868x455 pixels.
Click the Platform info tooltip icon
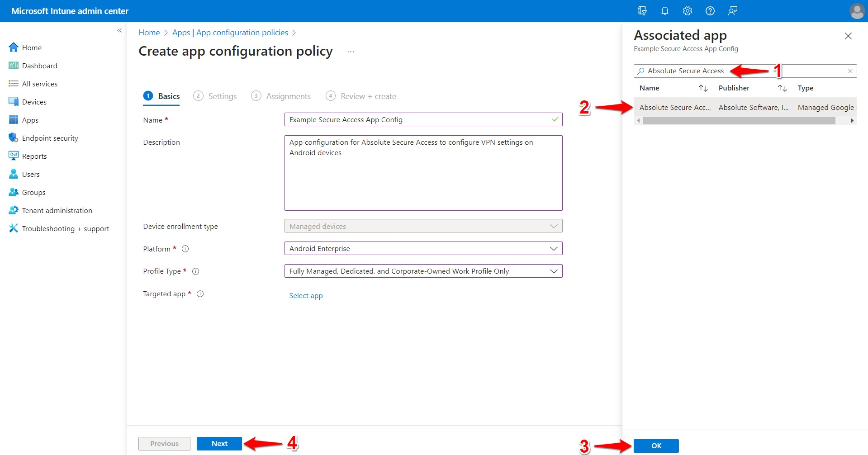[185, 248]
